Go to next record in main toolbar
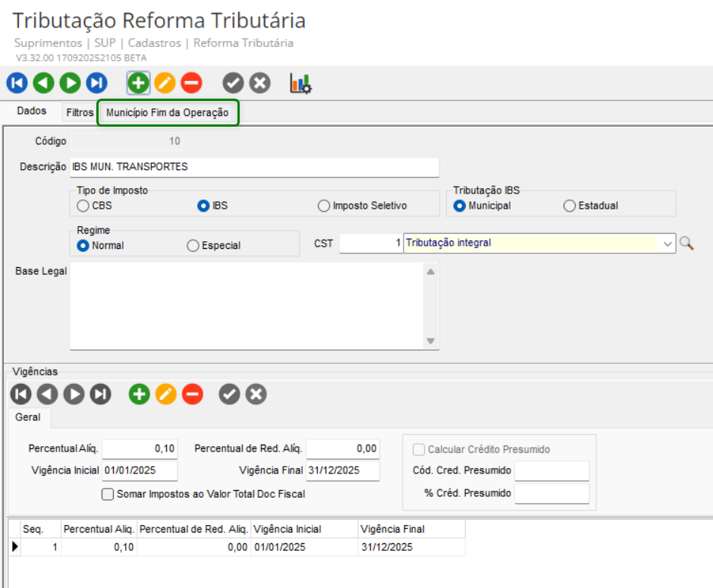 pyautogui.click(x=70, y=83)
